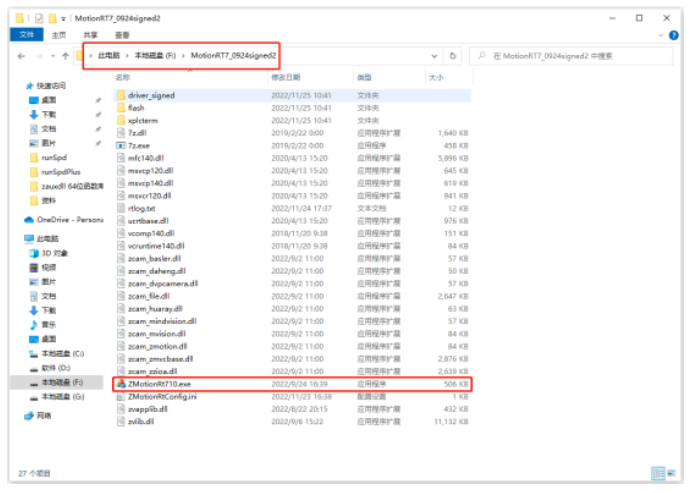Screen dimensions: 693x493
Task: Select the msvcp120.dll file name
Action: [151, 171]
